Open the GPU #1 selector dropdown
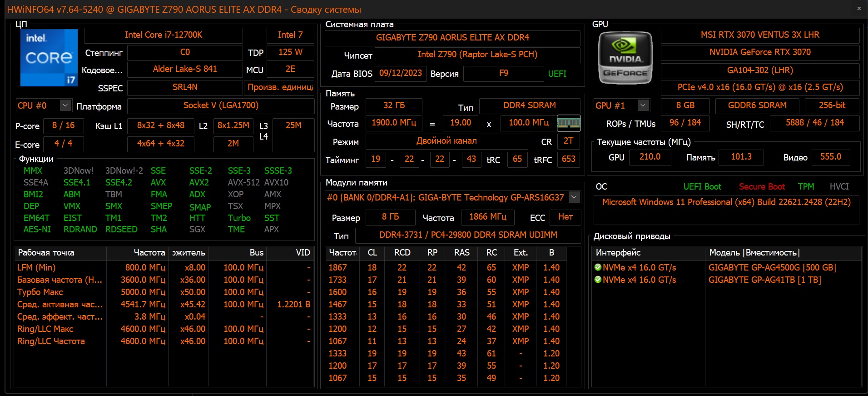 tap(643, 105)
